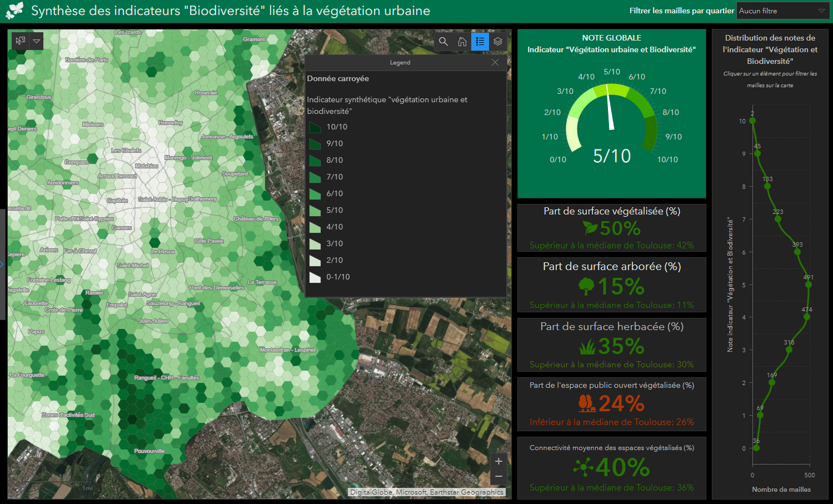The image size is (833, 504).
Task: Click the butterfly logo in the header
Action: pos(13,10)
